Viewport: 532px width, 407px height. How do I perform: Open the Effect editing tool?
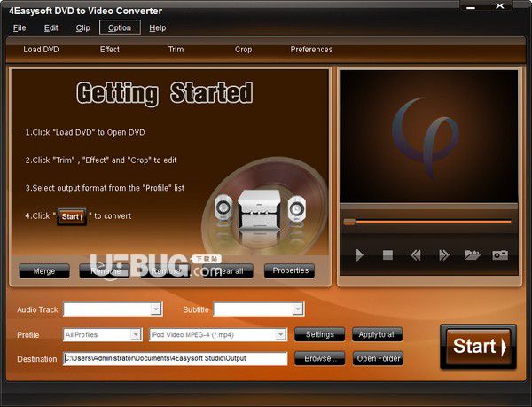[110, 50]
